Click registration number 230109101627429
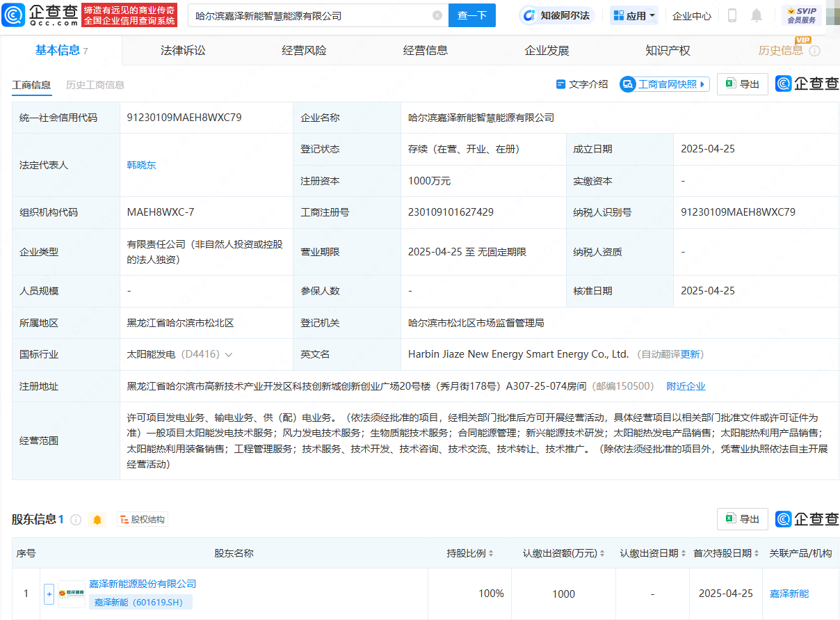The width and height of the screenshot is (840, 620). tap(451, 212)
